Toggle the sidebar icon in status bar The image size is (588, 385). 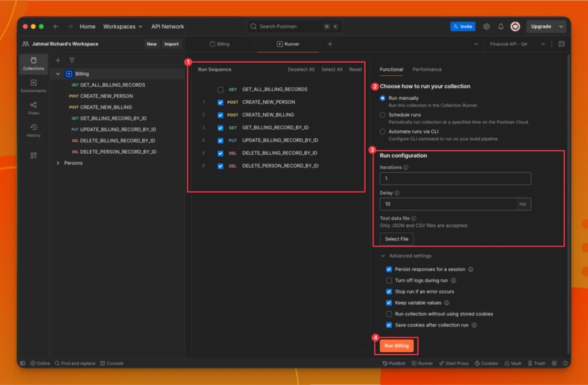pyautogui.click(x=22, y=364)
